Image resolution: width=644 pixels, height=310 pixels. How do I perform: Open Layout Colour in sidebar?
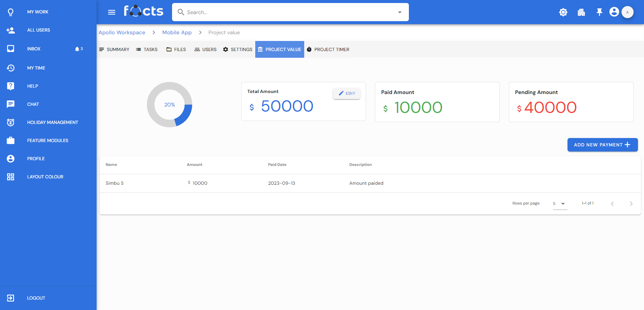pyautogui.click(x=45, y=177)
